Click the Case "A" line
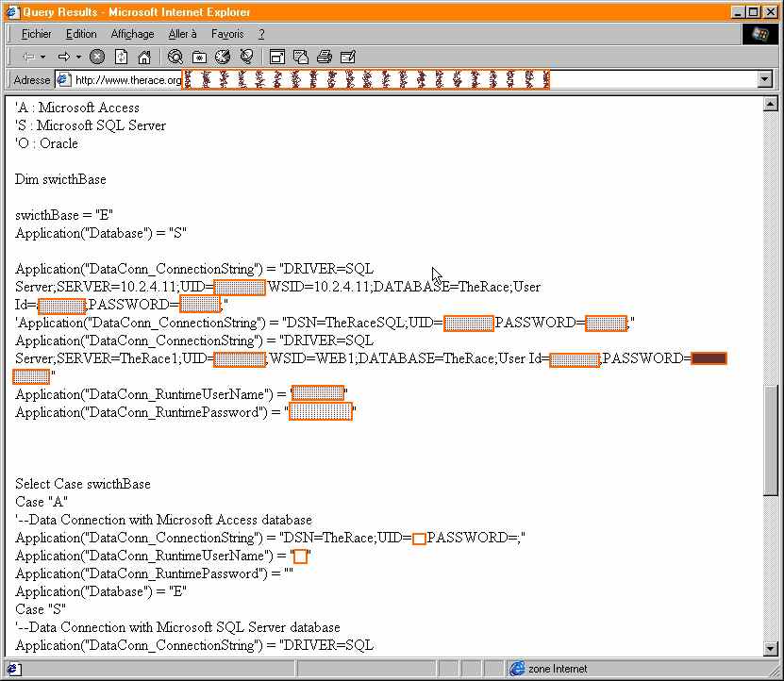This screenshot has height=681, width=784. click(42, 502)
